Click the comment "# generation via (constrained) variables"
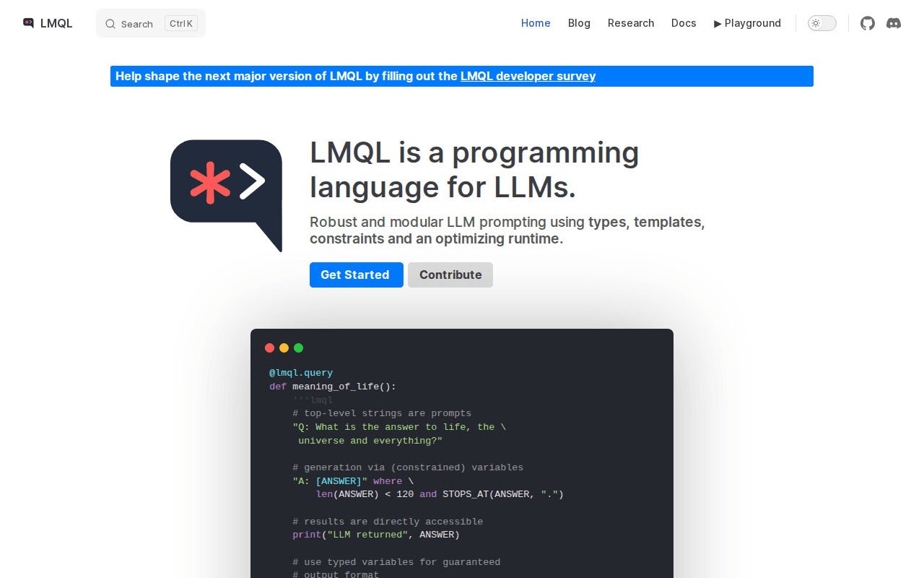The width and height of the screenshot is (924, 578). click(x=408, y=467)
